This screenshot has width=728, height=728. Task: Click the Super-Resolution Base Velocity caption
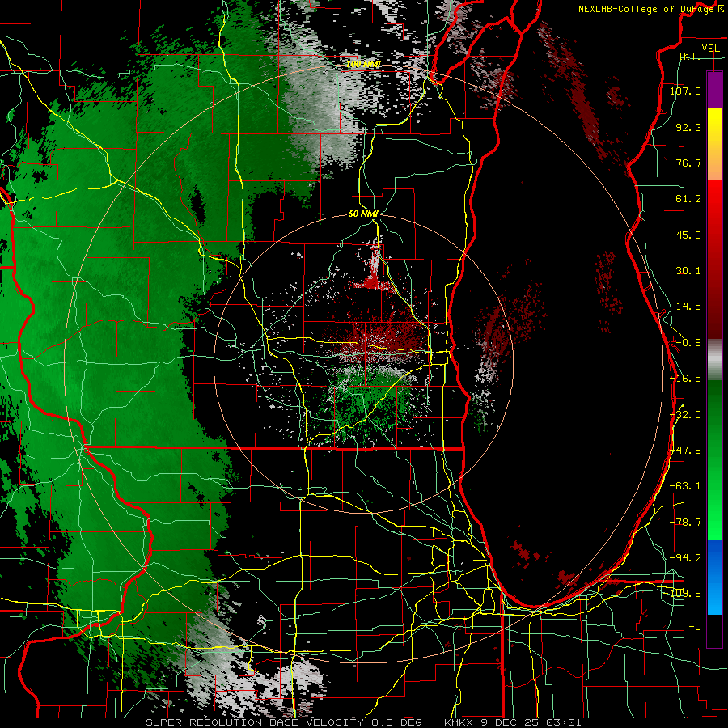[363, 722]
